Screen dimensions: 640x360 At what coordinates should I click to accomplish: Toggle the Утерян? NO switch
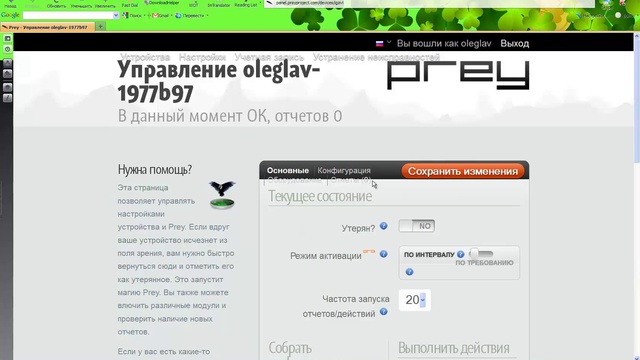point(417,226)
